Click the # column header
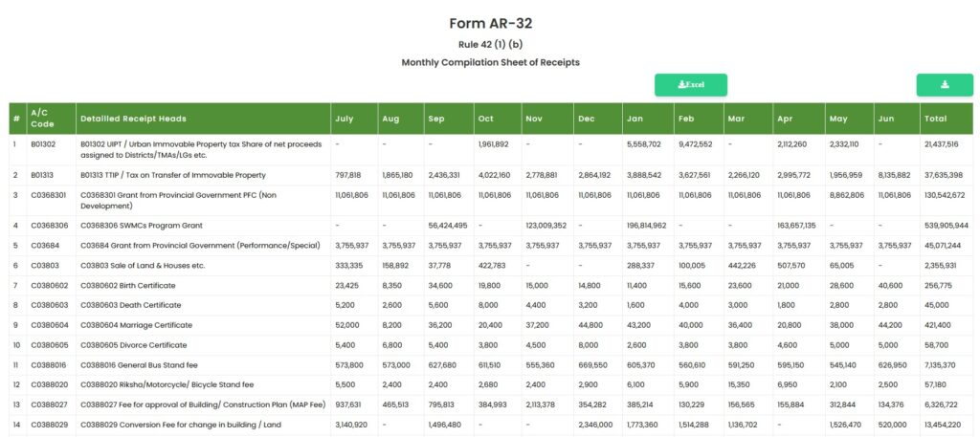 point(17,119)
